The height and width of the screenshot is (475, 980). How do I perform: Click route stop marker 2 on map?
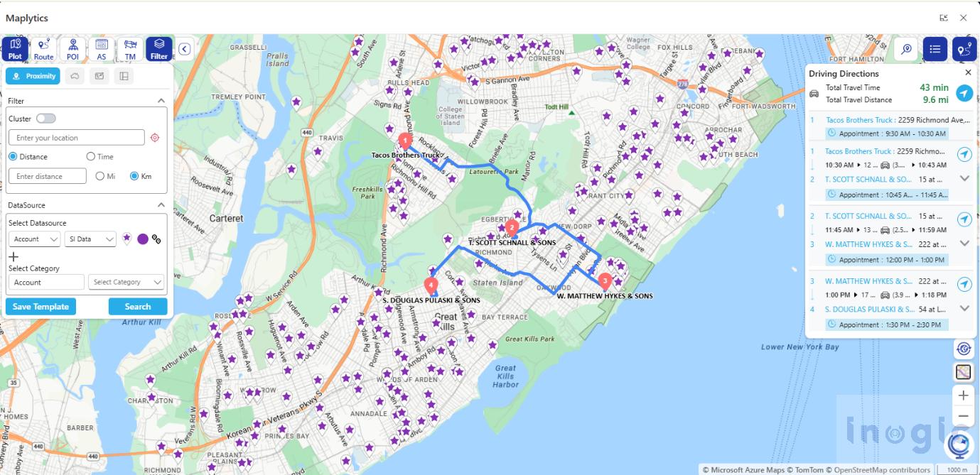point(511,228)
